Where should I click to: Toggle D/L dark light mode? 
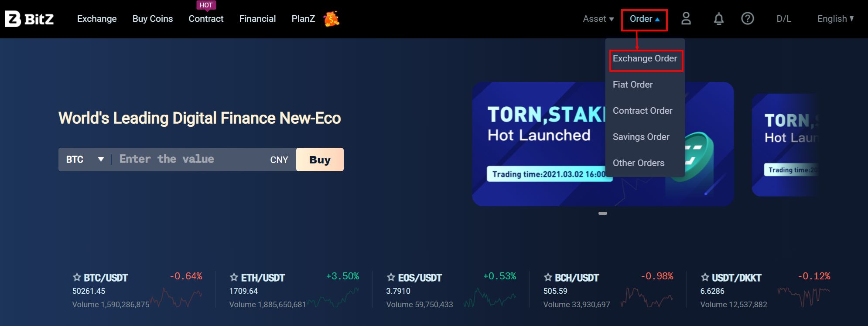784,19
